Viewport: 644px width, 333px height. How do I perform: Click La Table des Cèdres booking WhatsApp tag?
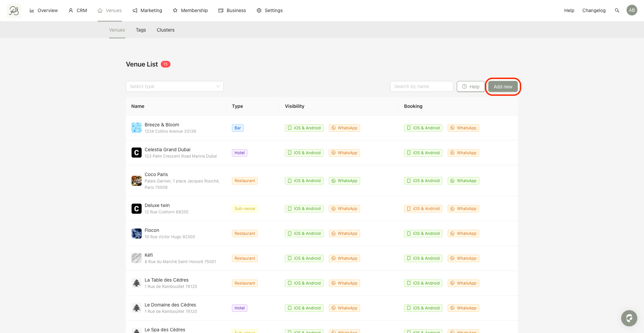coord(463,283)
